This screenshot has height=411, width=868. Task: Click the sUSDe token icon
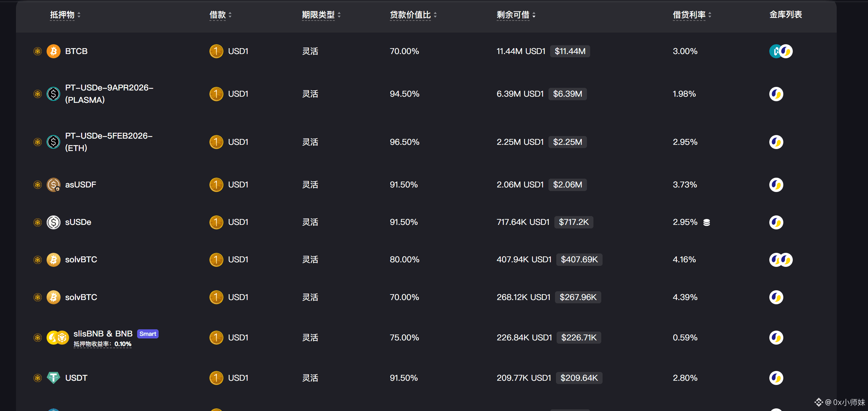coord(53,222)
